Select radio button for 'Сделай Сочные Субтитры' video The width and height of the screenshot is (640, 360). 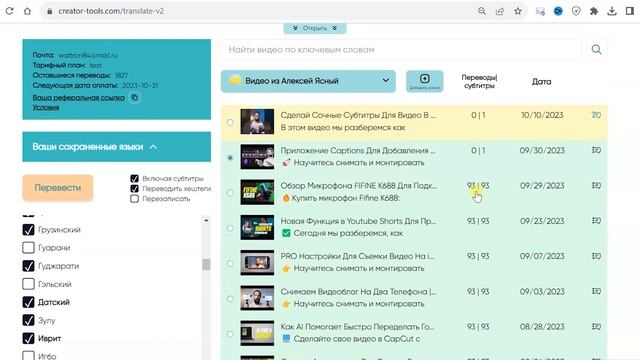tap(230, 122)
